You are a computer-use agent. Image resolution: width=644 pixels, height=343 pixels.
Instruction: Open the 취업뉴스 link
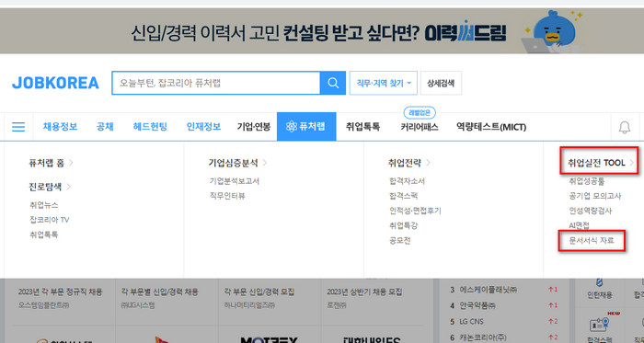44,205
